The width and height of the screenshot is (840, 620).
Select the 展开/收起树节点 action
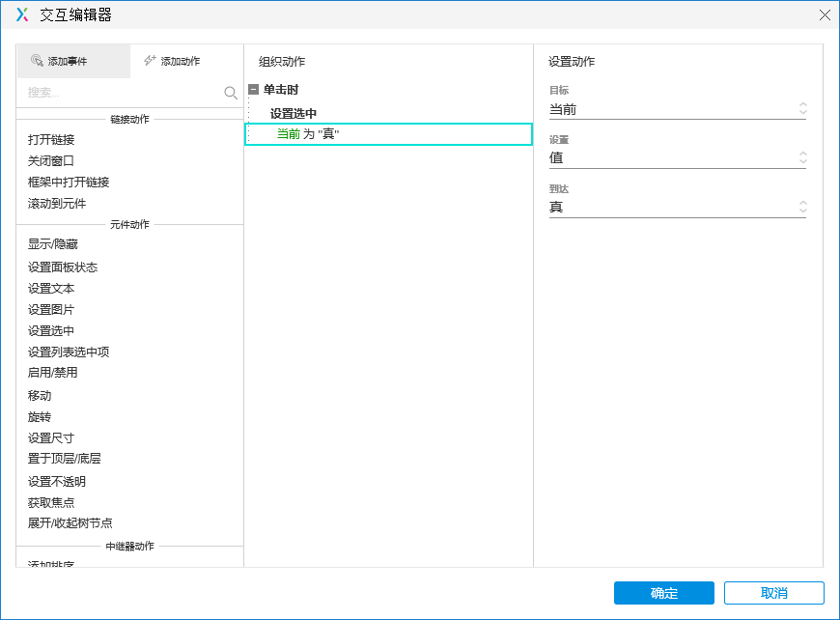pyautogui.click(x=69, y=523)
